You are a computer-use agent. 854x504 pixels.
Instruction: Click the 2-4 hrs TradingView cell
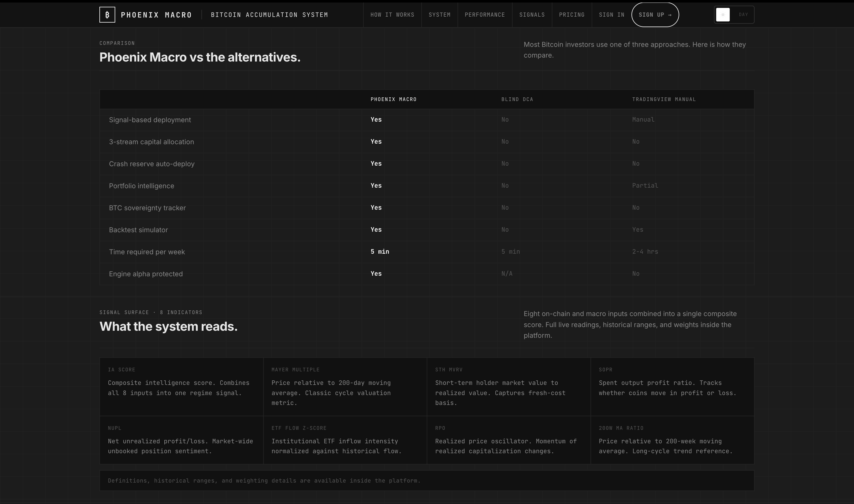[645, 252]
